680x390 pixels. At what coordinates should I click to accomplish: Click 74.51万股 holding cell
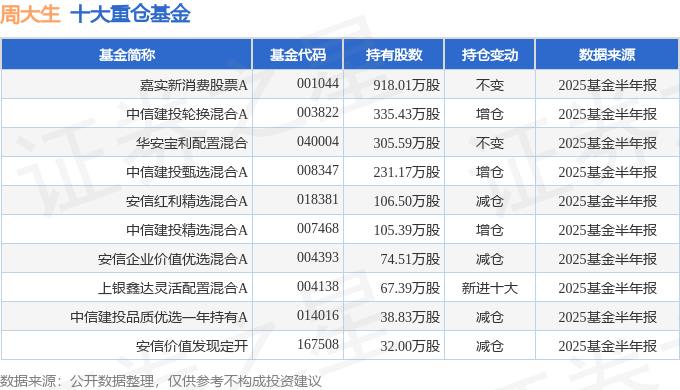[410, 259]
